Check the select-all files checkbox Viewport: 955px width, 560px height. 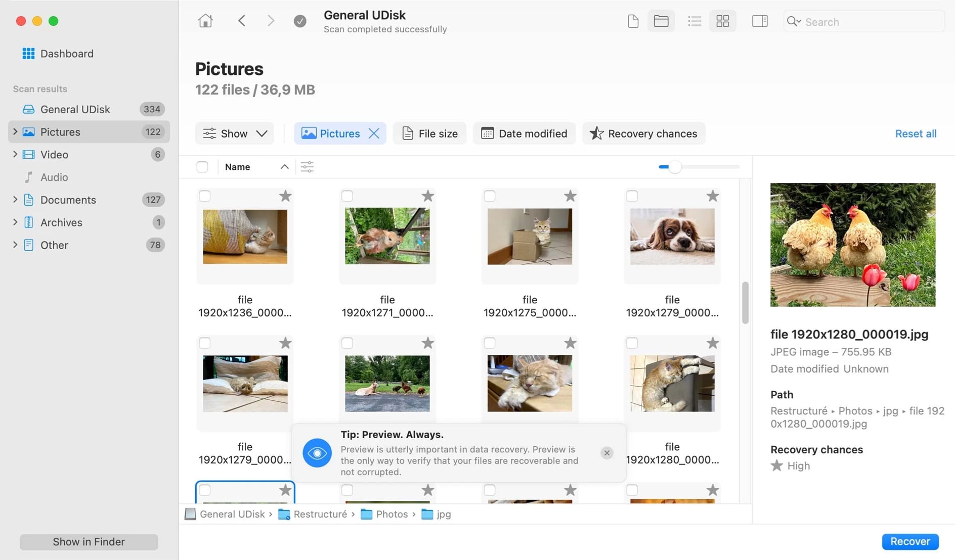[202, 166]
